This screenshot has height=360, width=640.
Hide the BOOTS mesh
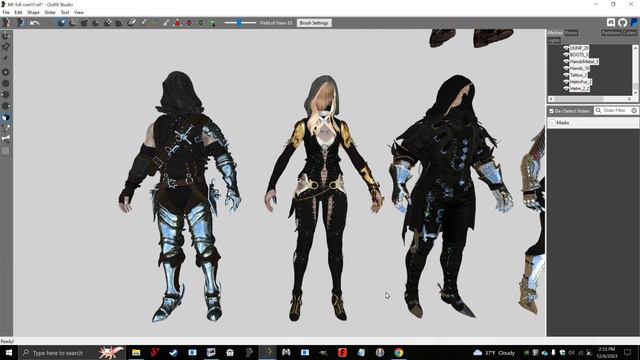(566, 55)
